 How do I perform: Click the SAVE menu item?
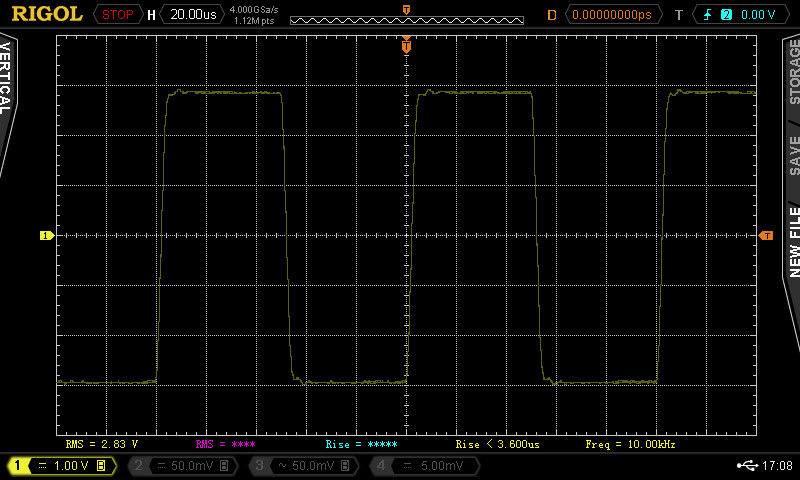coord(794,154)
